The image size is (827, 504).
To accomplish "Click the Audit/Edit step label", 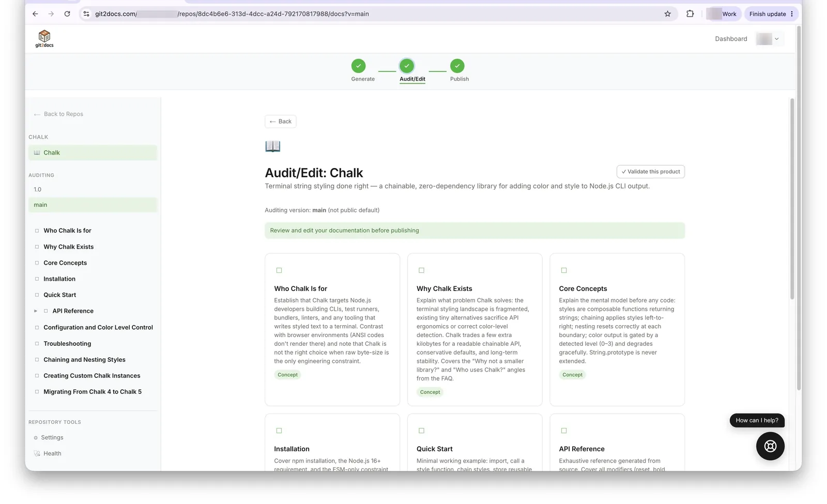I will point(412,79).
